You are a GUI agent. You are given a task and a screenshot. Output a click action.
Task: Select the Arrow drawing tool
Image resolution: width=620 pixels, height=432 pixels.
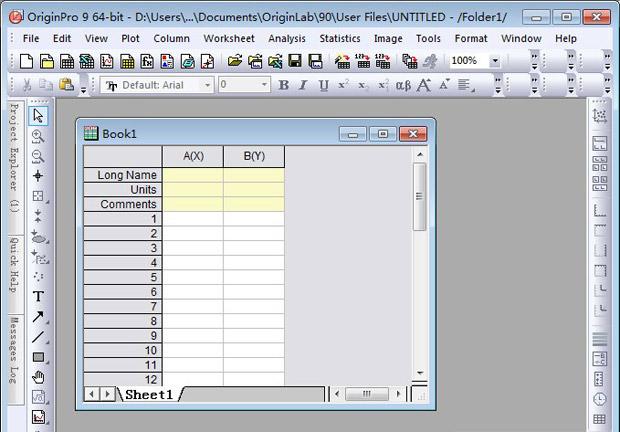(38, 317)
